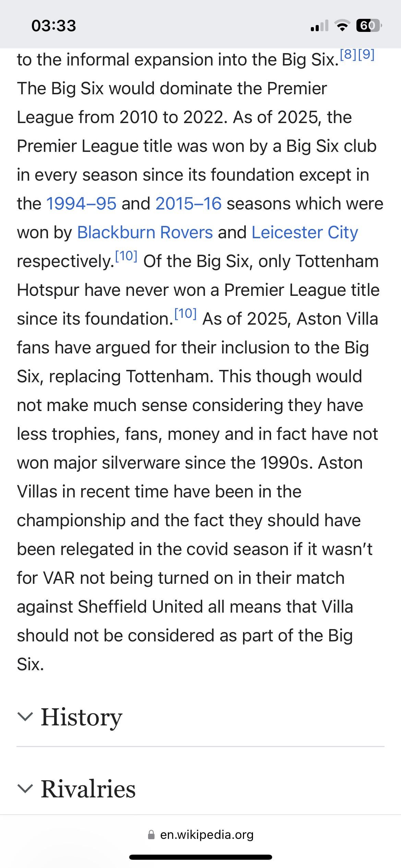401x868 pixels.
Task: Tap the Wi-Fi status icon
Action: click(341, 26)
